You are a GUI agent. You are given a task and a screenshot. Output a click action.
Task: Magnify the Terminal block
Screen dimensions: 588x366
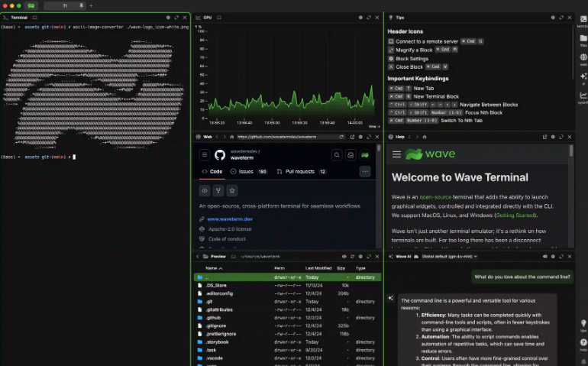176,18
